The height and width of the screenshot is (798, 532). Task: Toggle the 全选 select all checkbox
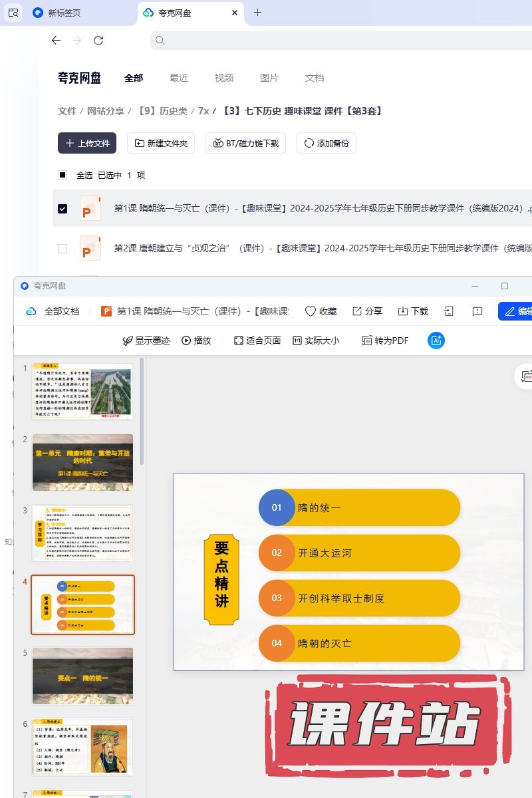click(x=63, y=176)
